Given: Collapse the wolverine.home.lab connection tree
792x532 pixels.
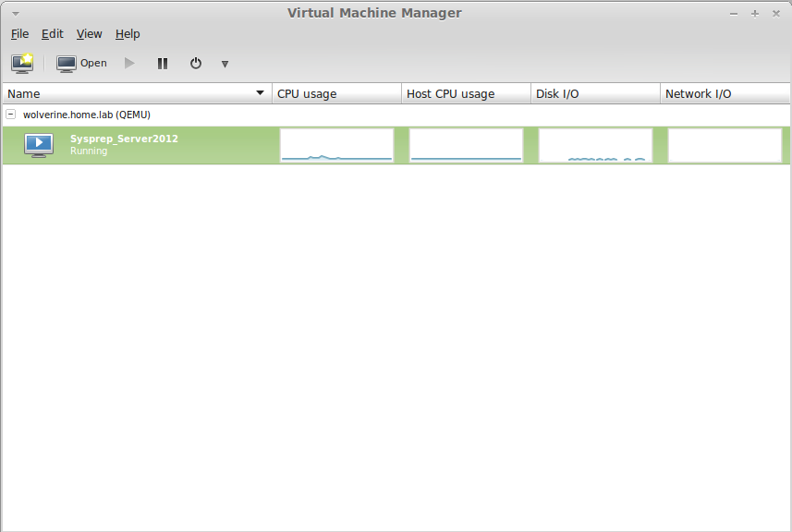Looking at the screenshot, I should [10, 115].
